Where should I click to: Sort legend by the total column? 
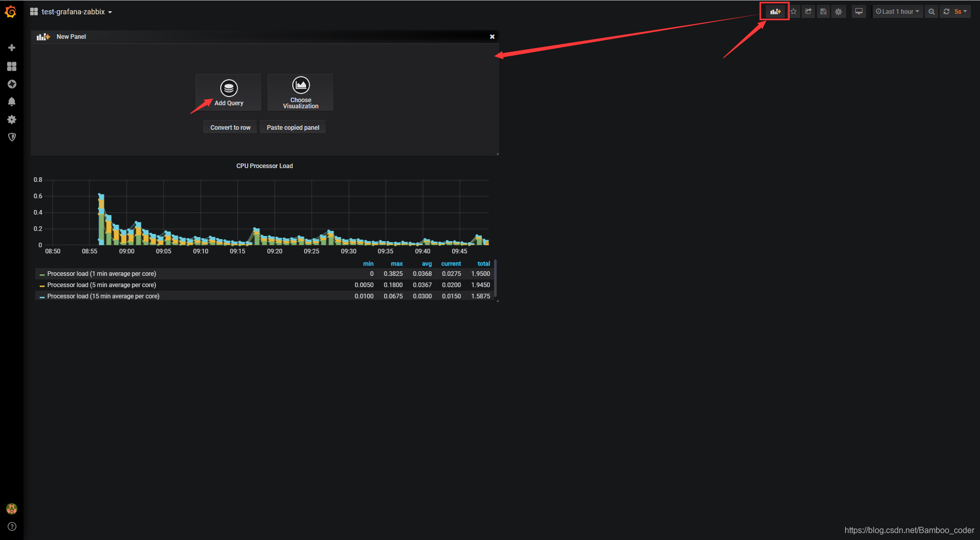[483, 264]
